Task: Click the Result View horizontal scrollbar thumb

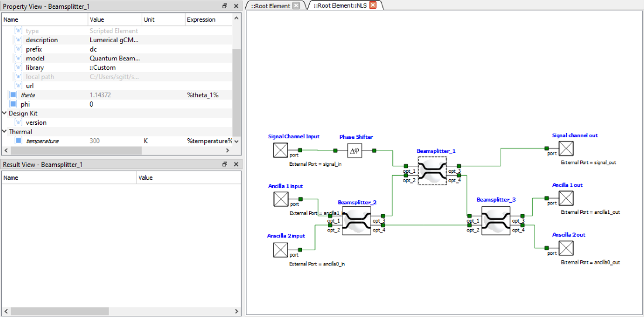Action: click(59, 311)
